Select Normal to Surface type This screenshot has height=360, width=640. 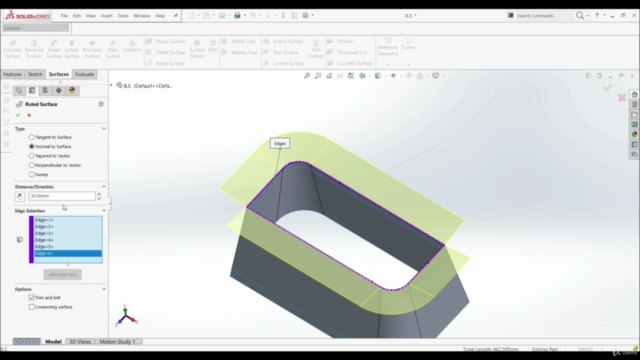pyautogui.click(x=31, y=147)
